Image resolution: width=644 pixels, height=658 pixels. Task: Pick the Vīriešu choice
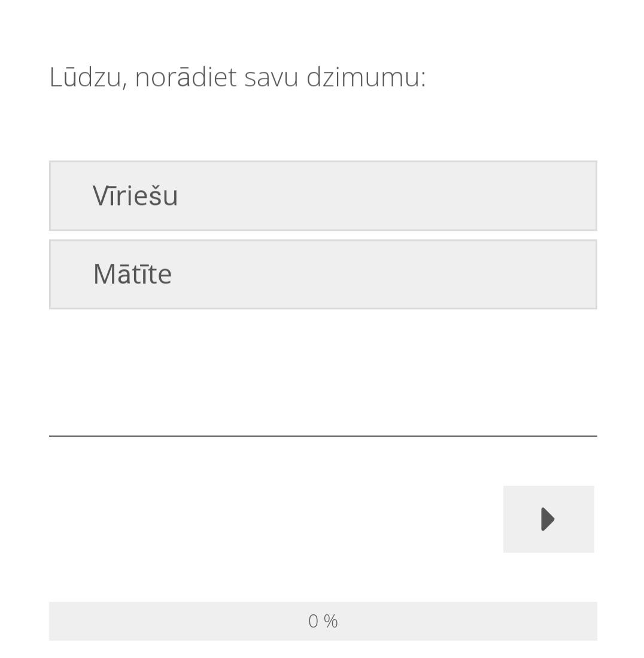click(323, 196)
